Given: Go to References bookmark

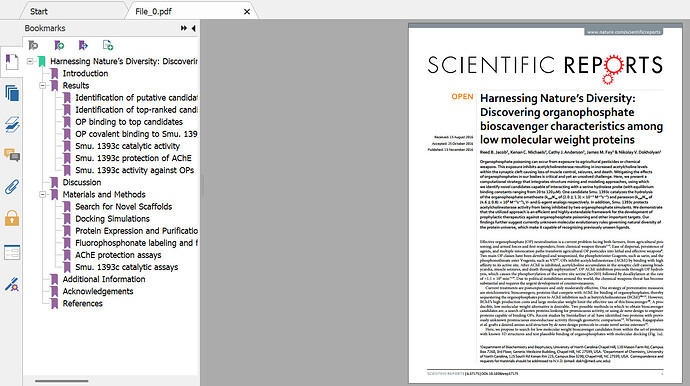Looking at the screenshot, I should [x=82, y=303].
